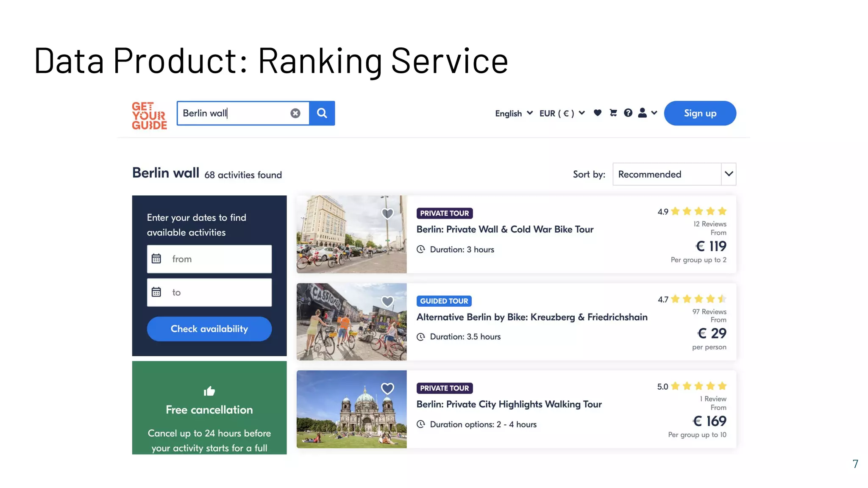Open Berlin: Private Wall & Cold War Bike Tour
Viewport: 868px width, 488px height.
pyautogui.click(x=505, y=229)
